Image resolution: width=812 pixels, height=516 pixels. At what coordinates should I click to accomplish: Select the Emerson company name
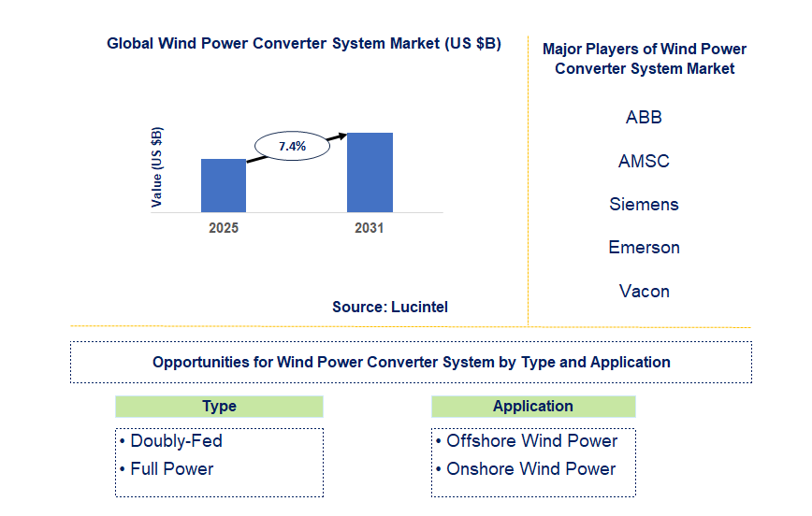click(x=644, y=248)
